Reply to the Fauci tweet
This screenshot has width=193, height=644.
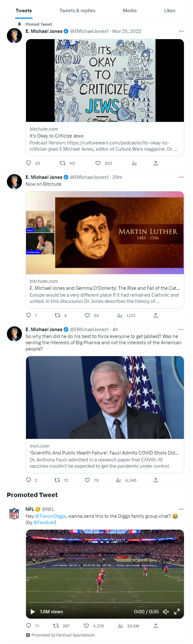click(x=29, y=480)
